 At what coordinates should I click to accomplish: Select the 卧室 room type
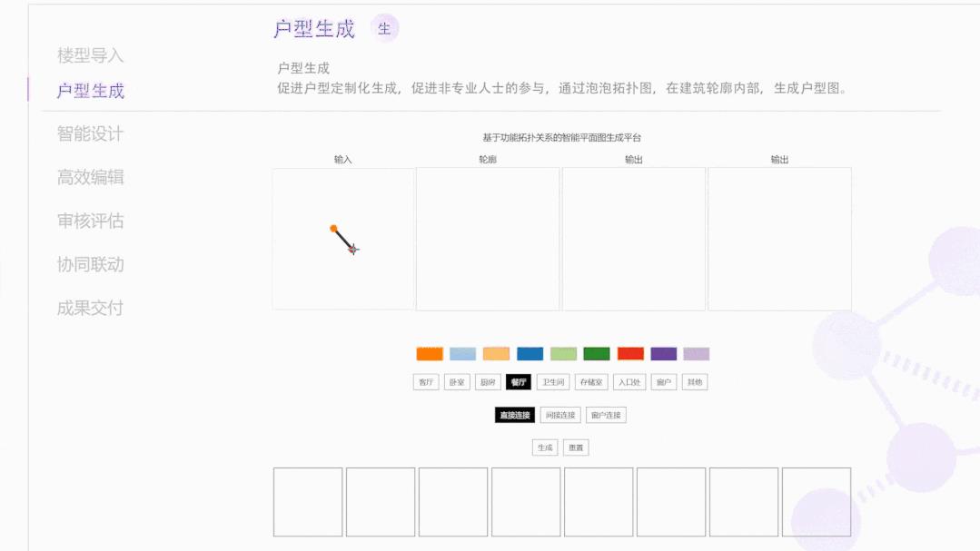457,382
